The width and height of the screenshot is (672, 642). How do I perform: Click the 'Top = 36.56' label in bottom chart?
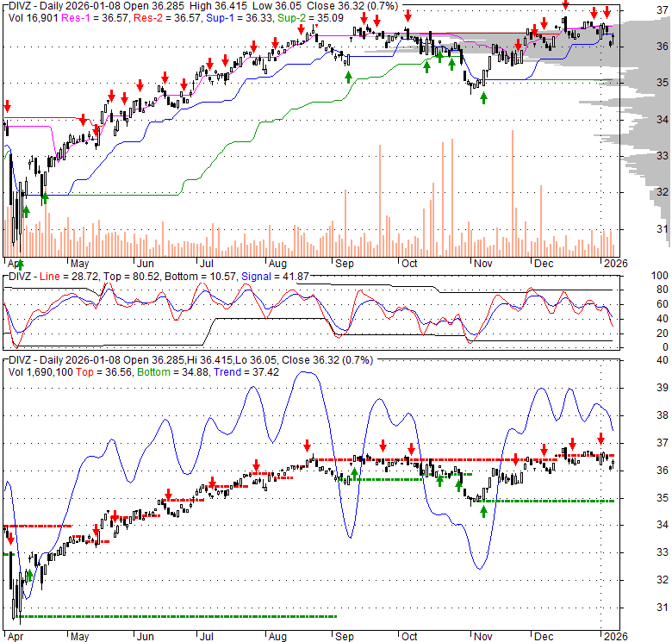coord(103,372)
